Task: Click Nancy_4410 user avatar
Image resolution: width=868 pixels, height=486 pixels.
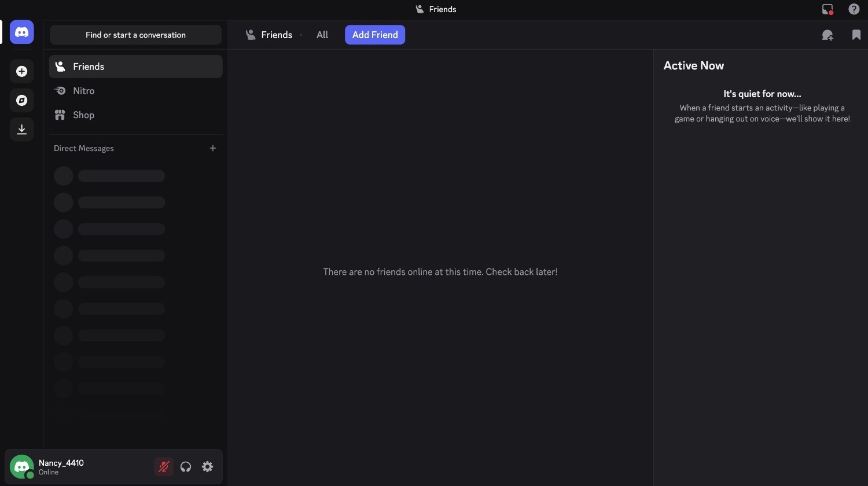Action: click(x=22, y=467)
